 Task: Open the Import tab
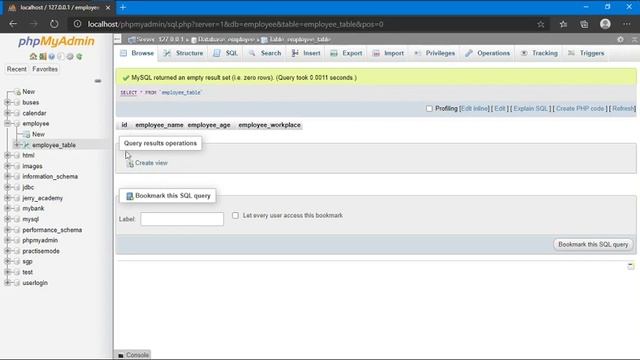[388, 53]
